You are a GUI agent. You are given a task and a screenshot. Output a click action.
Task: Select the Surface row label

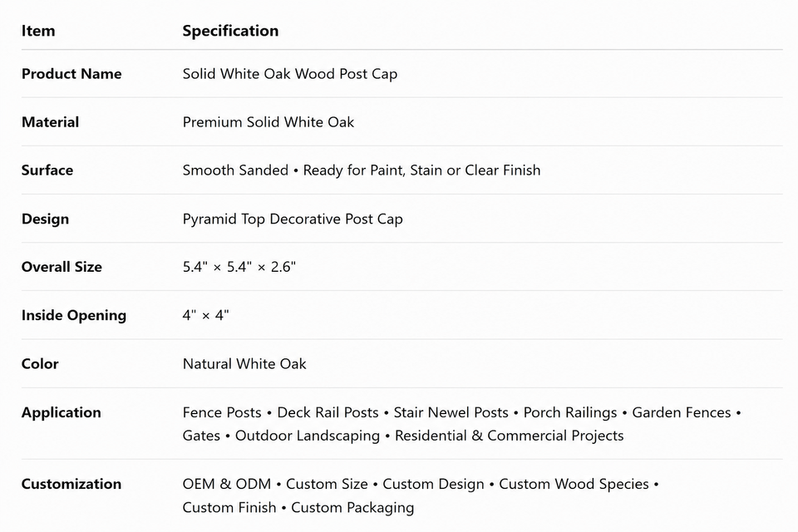(47, 170)
